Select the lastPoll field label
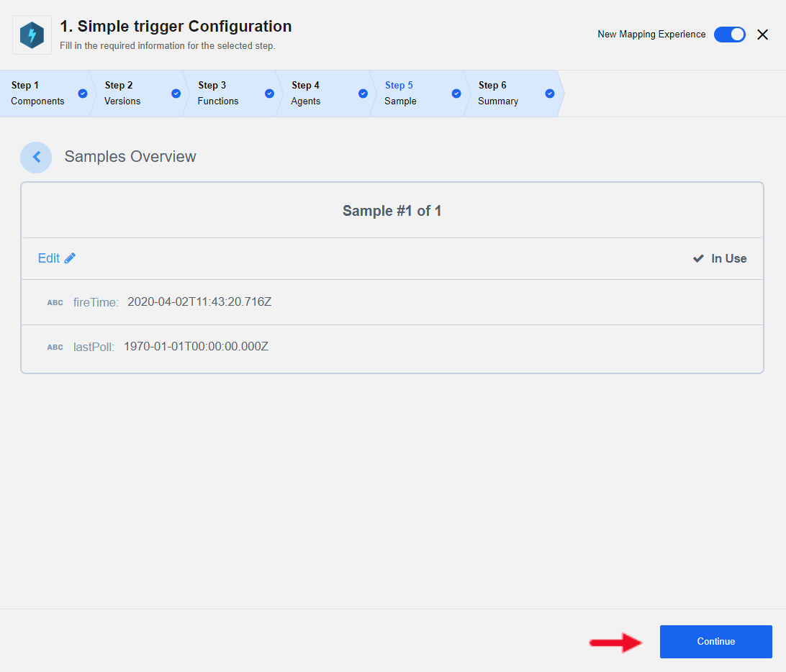The image size is (786, 672). pos(94,347)
